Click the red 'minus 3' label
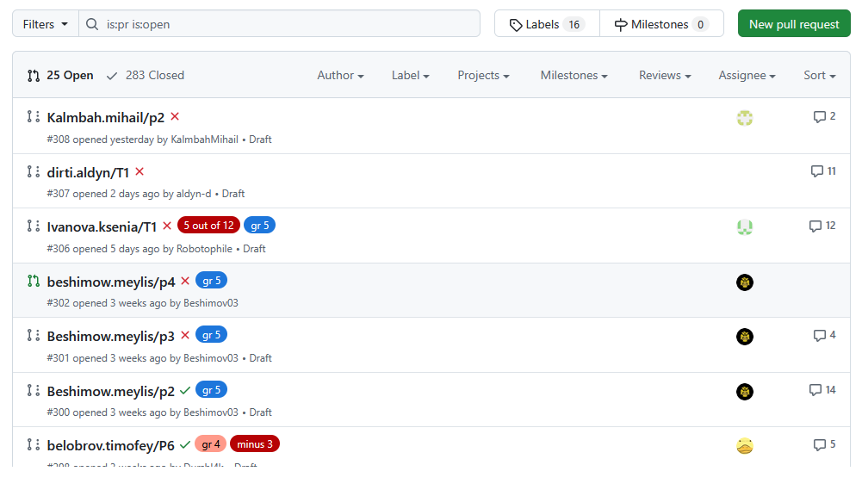 255,444
